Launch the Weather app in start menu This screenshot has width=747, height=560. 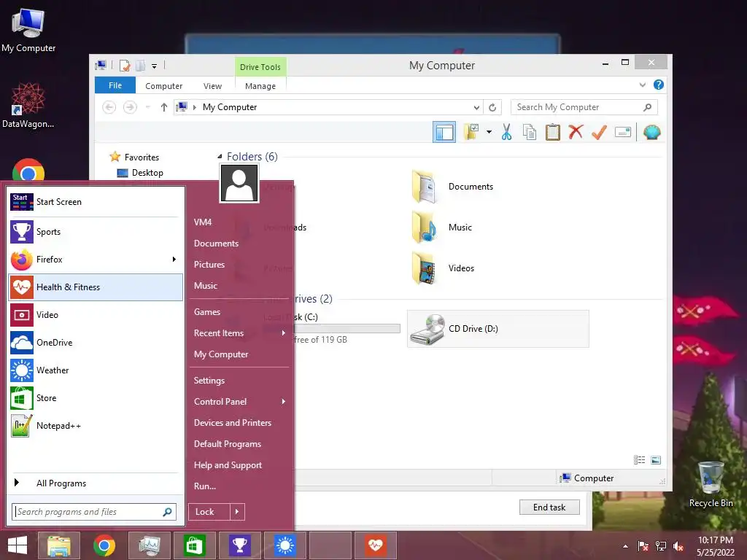[96, 370]
